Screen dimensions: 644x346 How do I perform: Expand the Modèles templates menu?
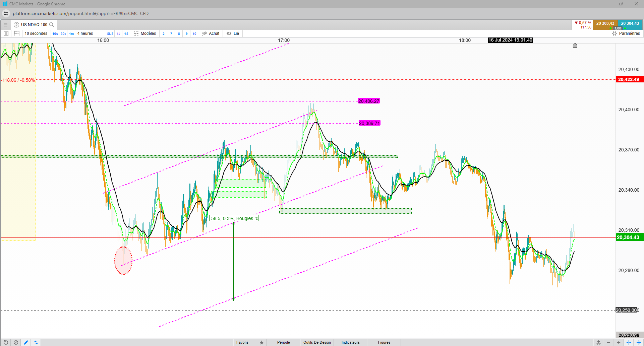click(145, 33)
